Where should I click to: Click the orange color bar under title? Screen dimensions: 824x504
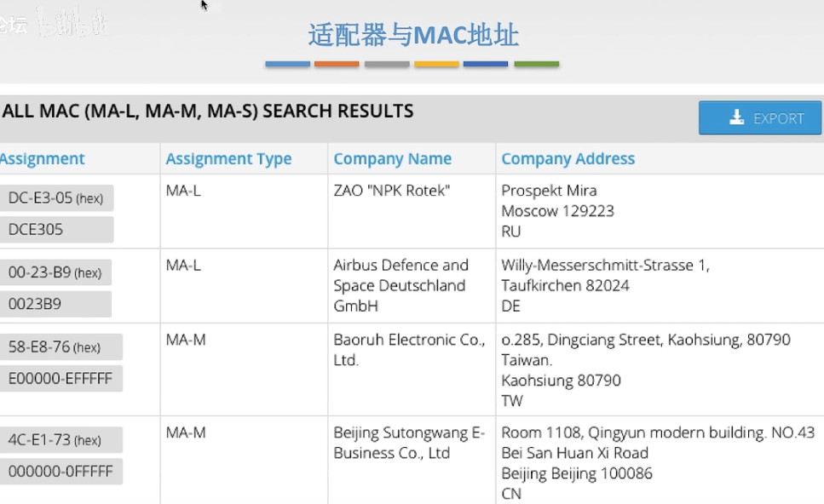337,64
